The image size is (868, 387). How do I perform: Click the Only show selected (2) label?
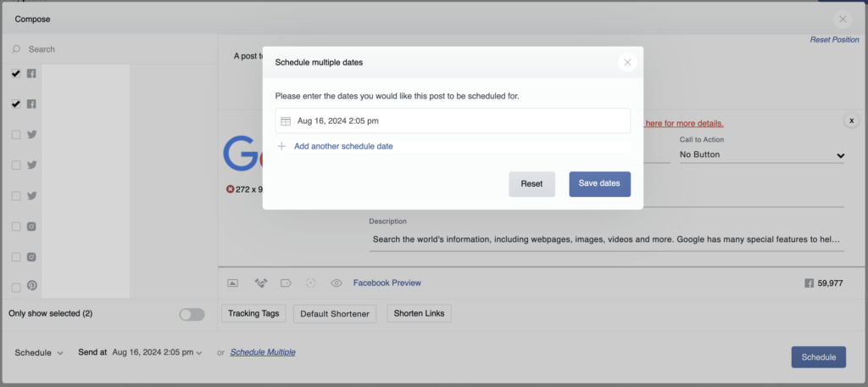point(50,313)
